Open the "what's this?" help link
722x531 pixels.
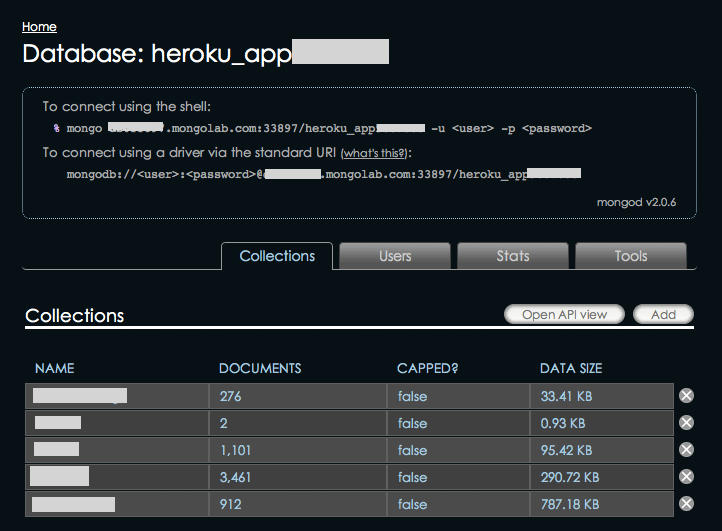pyautogui.click(x=375, y=153)
